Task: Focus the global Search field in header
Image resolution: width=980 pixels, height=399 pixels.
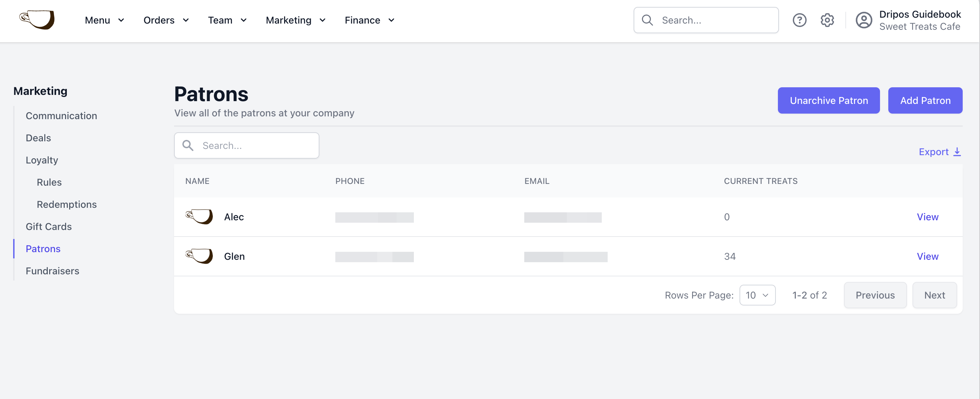Action: [706, 20]
